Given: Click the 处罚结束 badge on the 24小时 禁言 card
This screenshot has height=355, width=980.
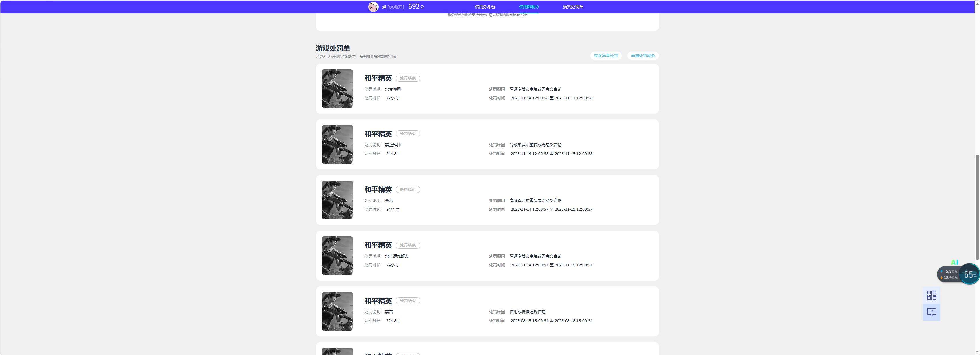Looking at the screenshot, I should [408, 189].
